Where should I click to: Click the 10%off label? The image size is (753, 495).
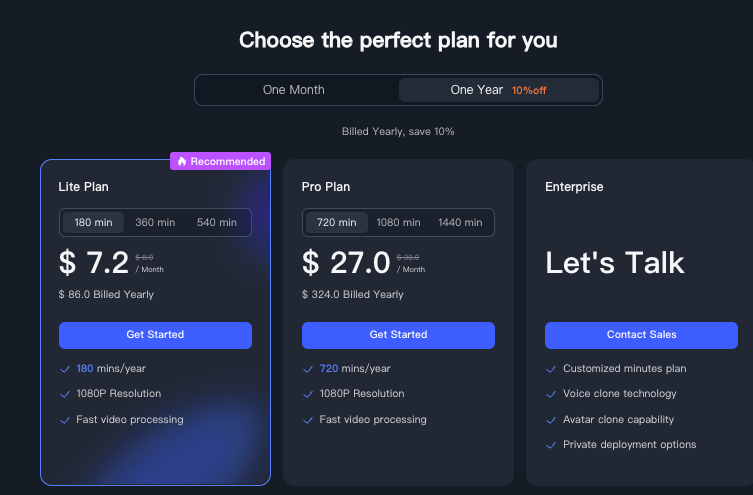click(529, 90)
